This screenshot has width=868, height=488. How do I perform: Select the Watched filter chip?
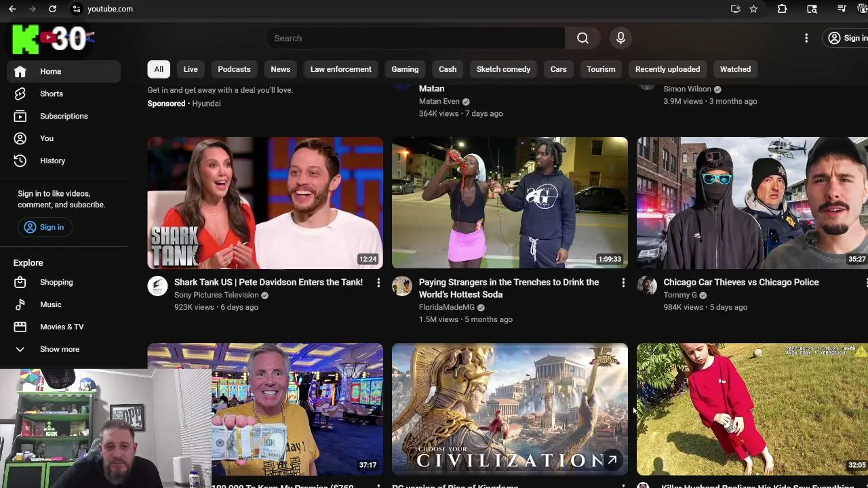pos(735,69)
